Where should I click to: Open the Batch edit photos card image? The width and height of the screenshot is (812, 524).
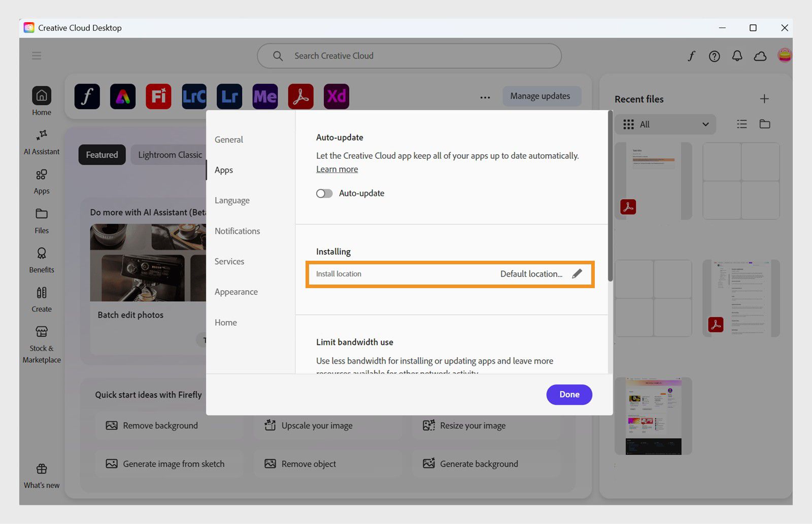[x=148, y=263]
